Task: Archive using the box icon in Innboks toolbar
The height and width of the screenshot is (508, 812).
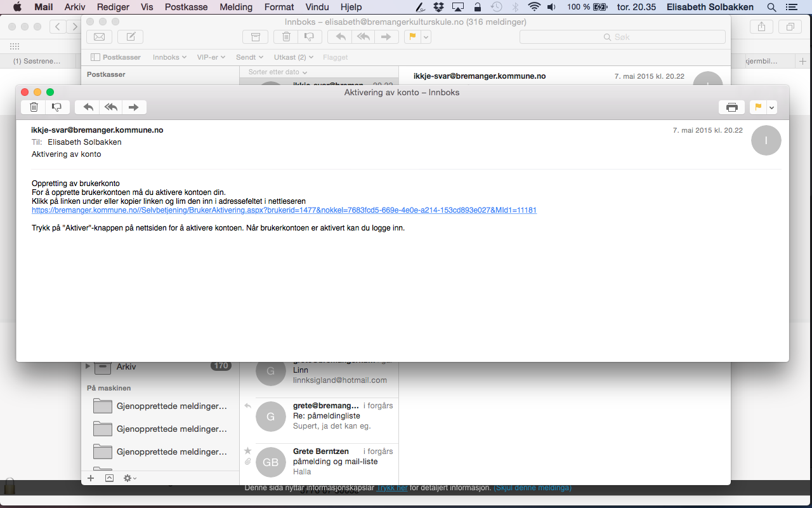Action: tap(255, 37)
